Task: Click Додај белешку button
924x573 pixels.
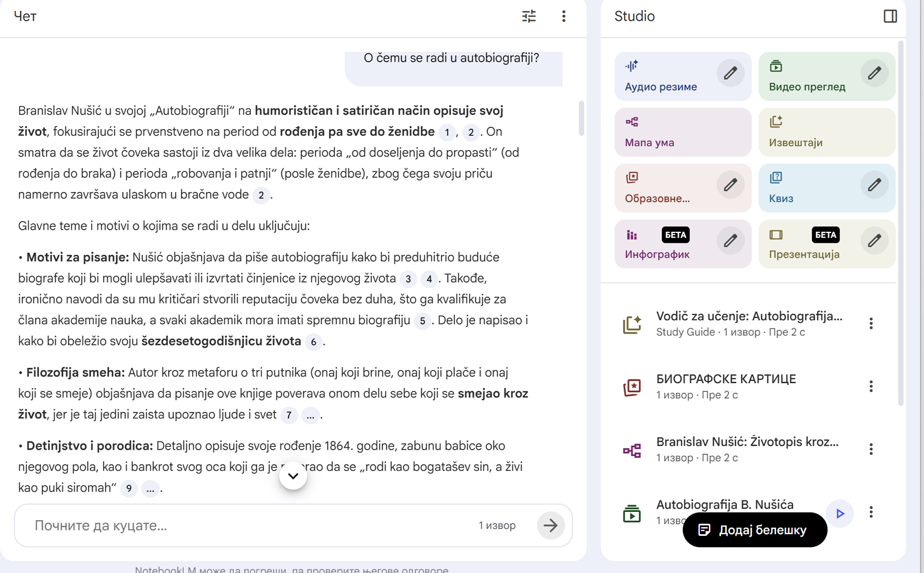Action: pyautogui.click(x=754, y=530)
